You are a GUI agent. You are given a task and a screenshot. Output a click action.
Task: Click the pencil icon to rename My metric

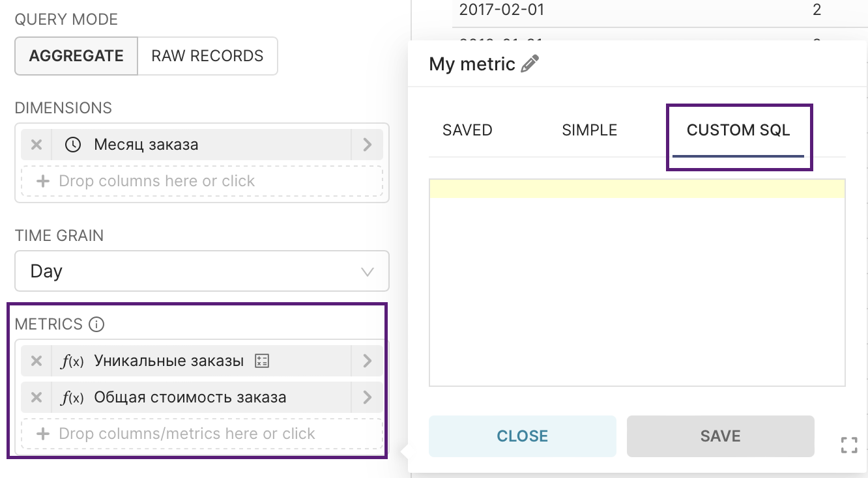coord(530,64)
